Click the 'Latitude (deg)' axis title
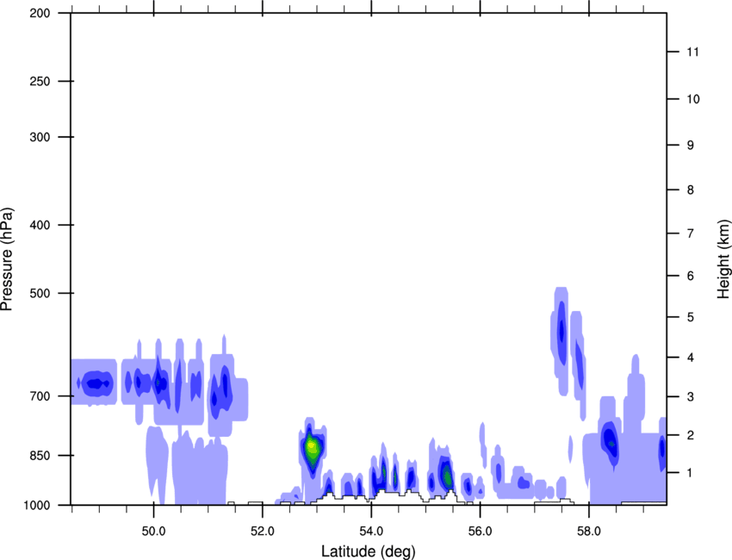Viewport: 732px width, 560px height. (x=369, y=551)
